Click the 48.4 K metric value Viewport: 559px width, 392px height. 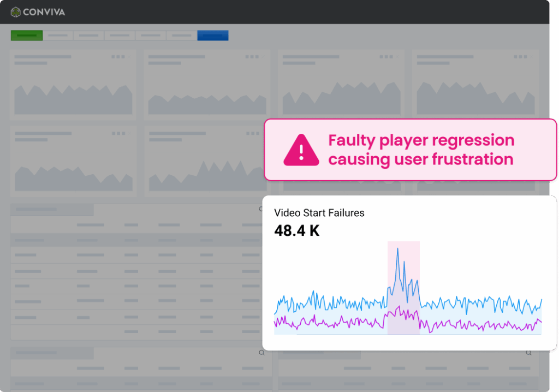pyautogui.click(x=296, y=231)
